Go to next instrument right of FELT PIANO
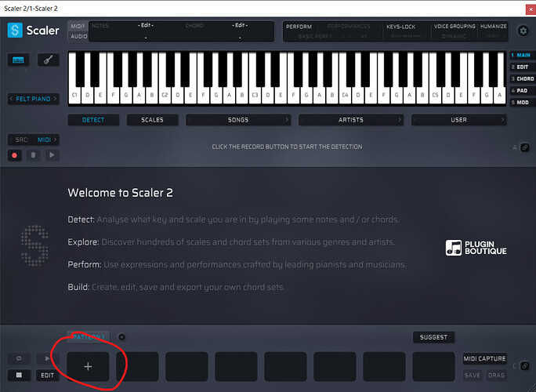The image size is (536, 392). pyautogui.click(x=55, y=99)
